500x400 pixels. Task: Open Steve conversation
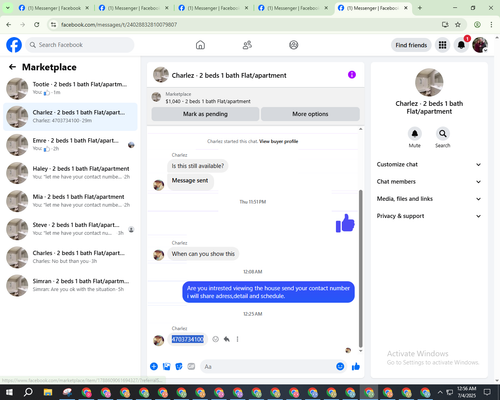point(70,229)
